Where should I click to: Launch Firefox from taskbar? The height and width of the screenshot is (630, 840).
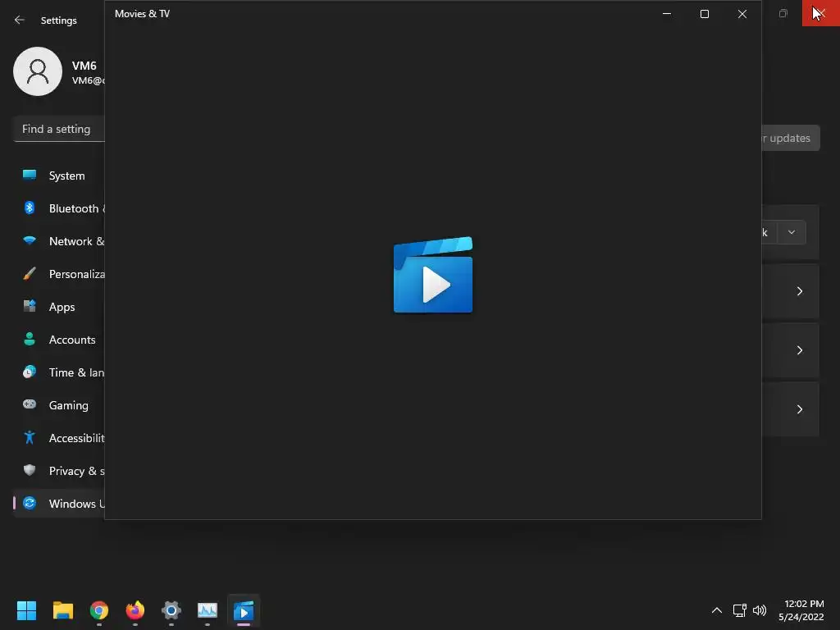[x=135, y=610]
